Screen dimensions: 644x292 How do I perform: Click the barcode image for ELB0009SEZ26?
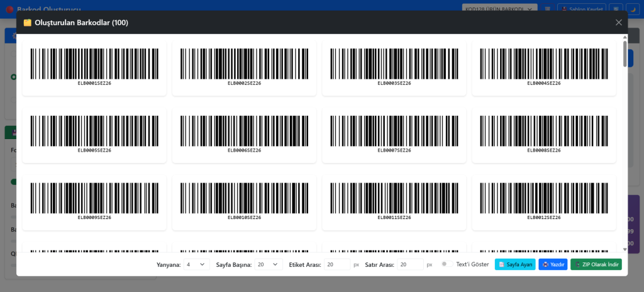94,198
